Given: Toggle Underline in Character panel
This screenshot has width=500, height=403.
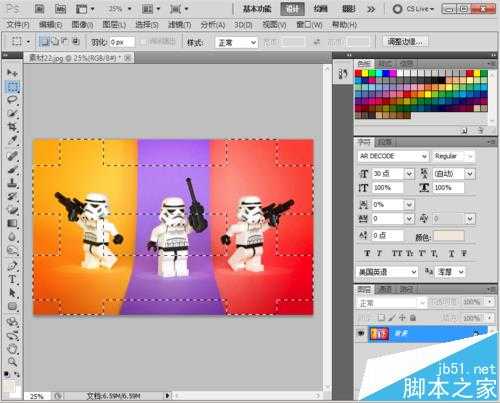Looking at the screenshot, I should 452,253.
